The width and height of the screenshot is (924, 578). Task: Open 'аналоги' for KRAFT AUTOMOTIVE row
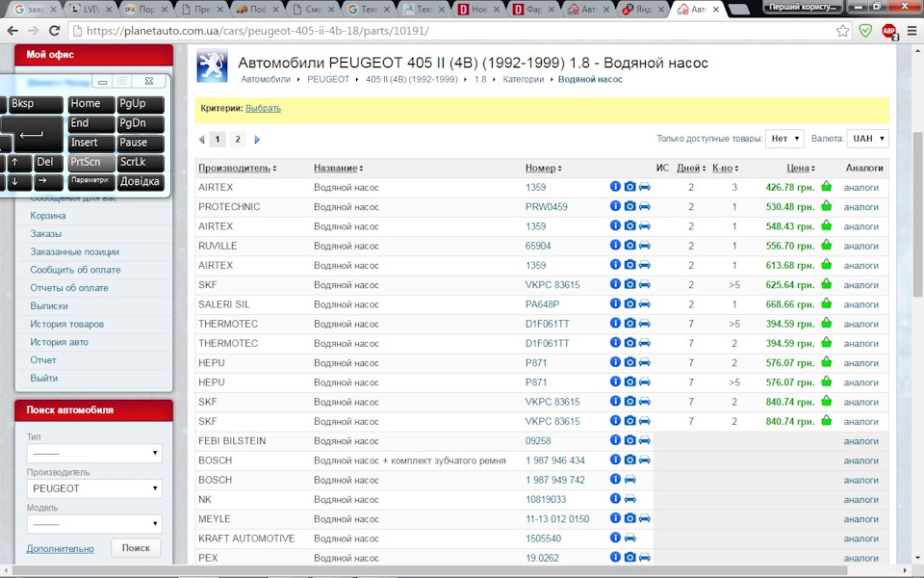point(860,538)
